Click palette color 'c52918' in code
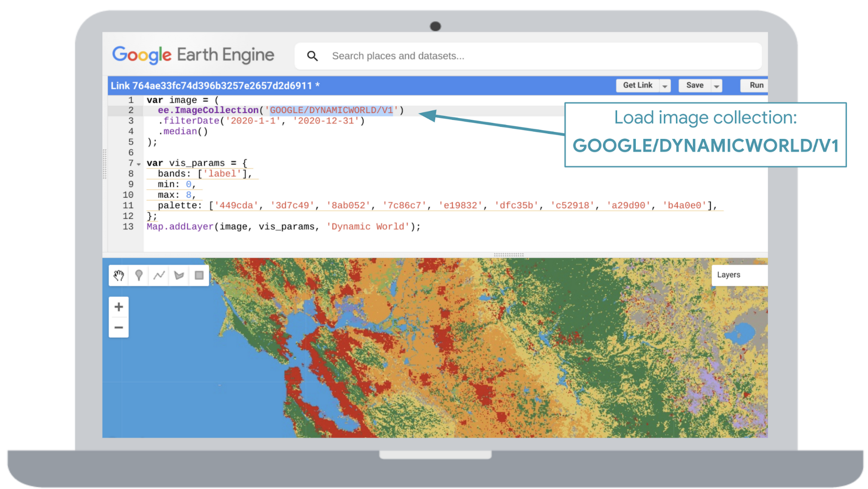868x489 pixels. (x=572, y=206)
